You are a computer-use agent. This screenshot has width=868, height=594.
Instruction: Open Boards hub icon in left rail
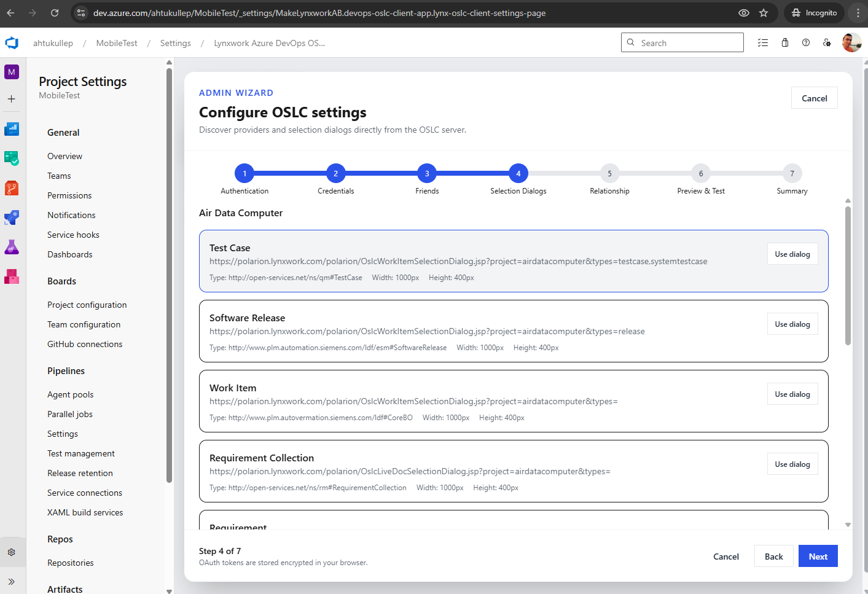12,158
